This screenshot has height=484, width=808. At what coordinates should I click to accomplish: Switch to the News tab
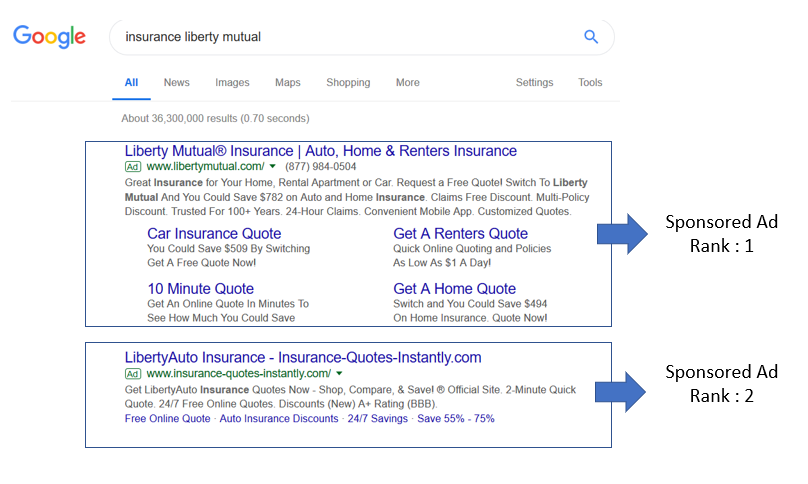[177, 82]
